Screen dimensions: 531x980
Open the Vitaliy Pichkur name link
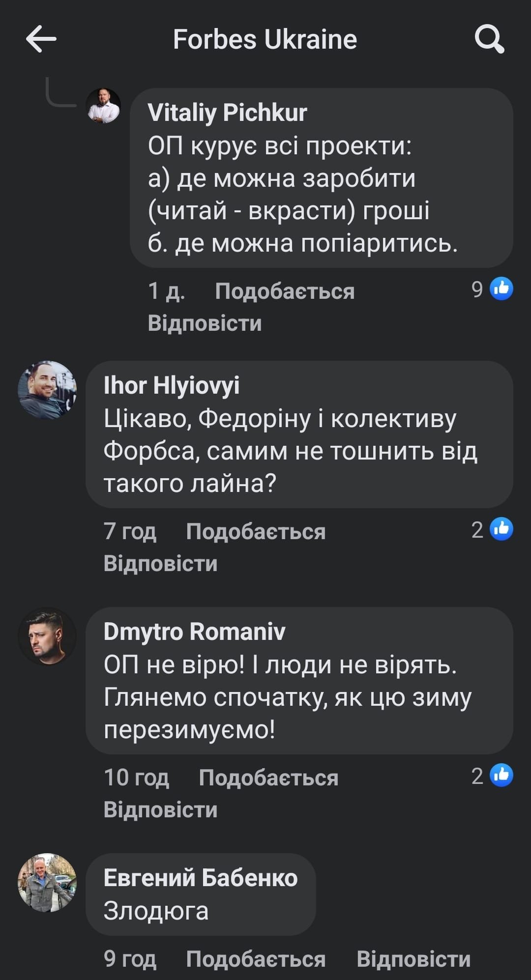227,113
